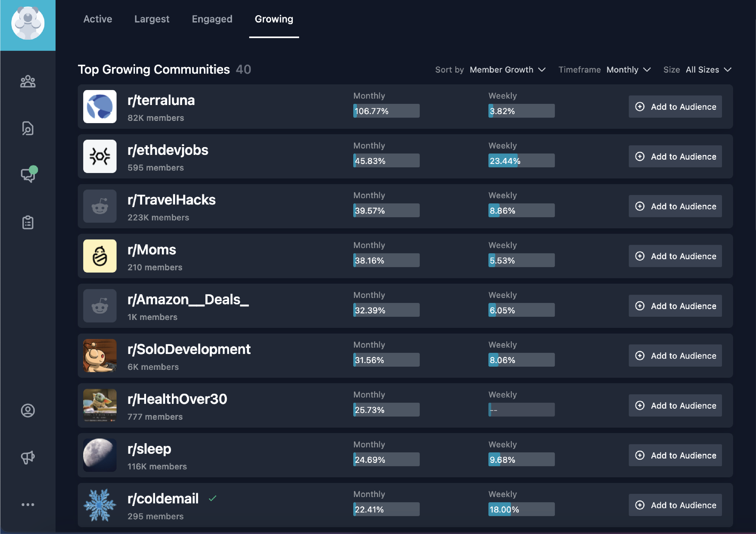756x534 pixels.
Task: Click the more options ellipsis in sidebar
Action: [28, 505]
